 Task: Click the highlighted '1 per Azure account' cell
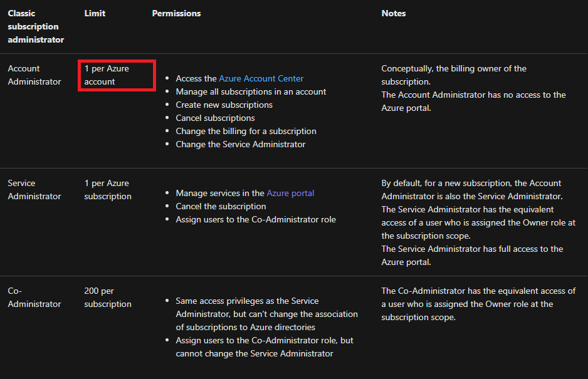click(116, 75)
